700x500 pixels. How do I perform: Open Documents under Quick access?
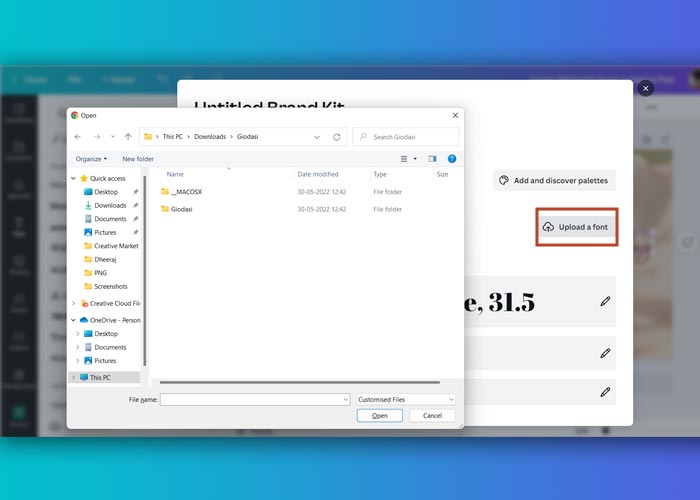pos(105,219)
